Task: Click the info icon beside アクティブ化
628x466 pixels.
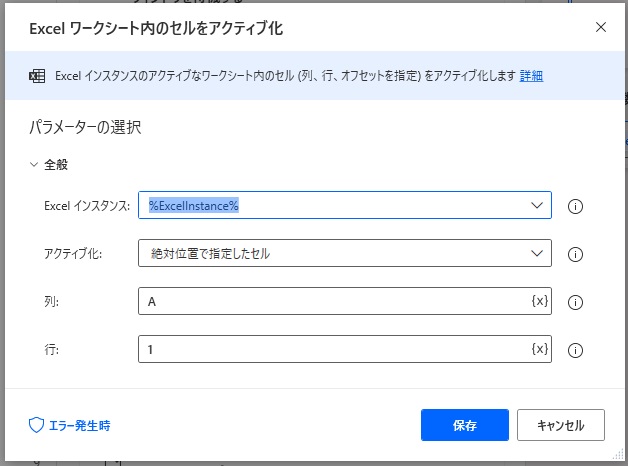Action: click(x=575, y=254)
